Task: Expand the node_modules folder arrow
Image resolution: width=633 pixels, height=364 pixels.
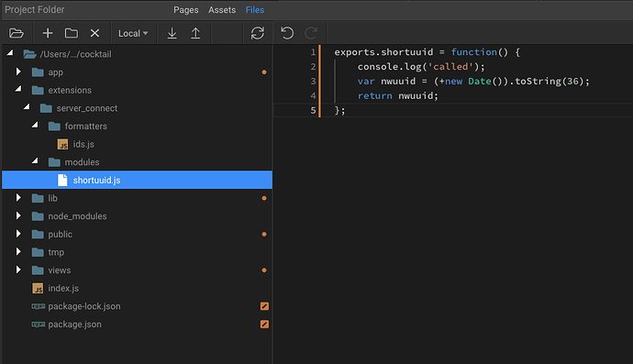Action: [x=18, y=215]
